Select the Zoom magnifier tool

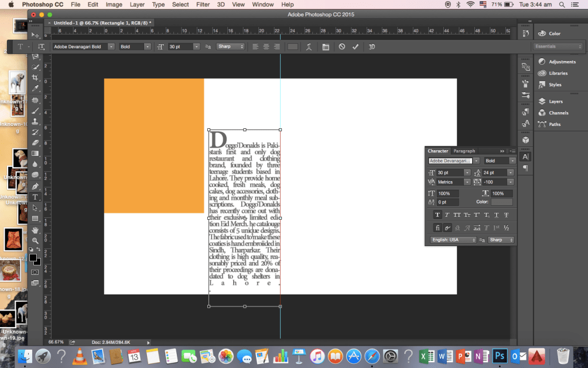(x=35, y=240)
